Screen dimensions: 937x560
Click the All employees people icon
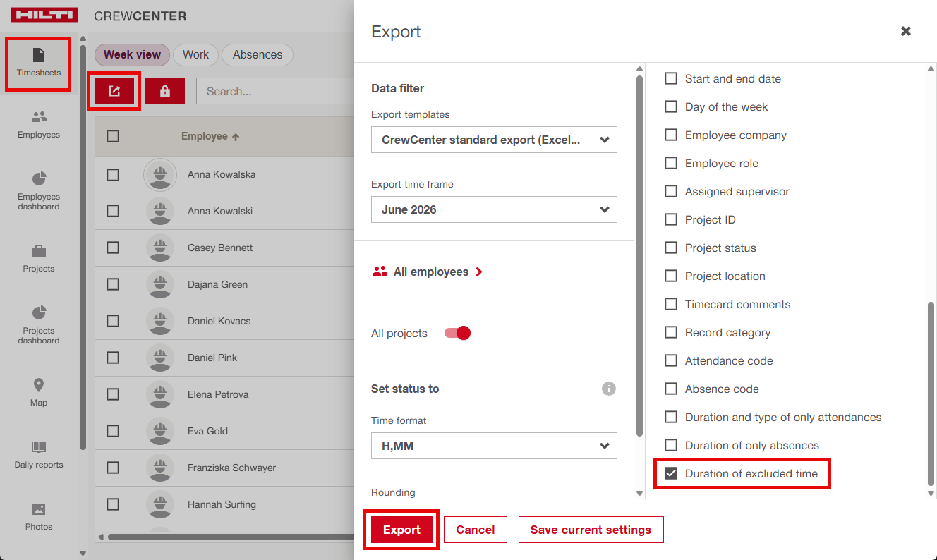[x=380, y=272]
